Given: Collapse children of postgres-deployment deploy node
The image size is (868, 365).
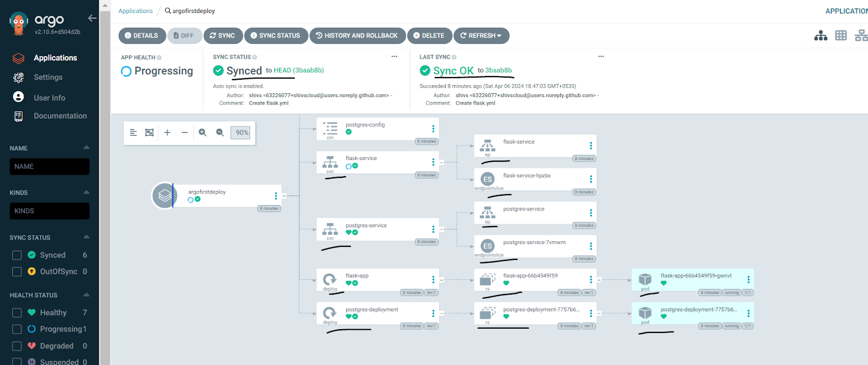Looking at the screenshot, I should (x=442, y=313).
